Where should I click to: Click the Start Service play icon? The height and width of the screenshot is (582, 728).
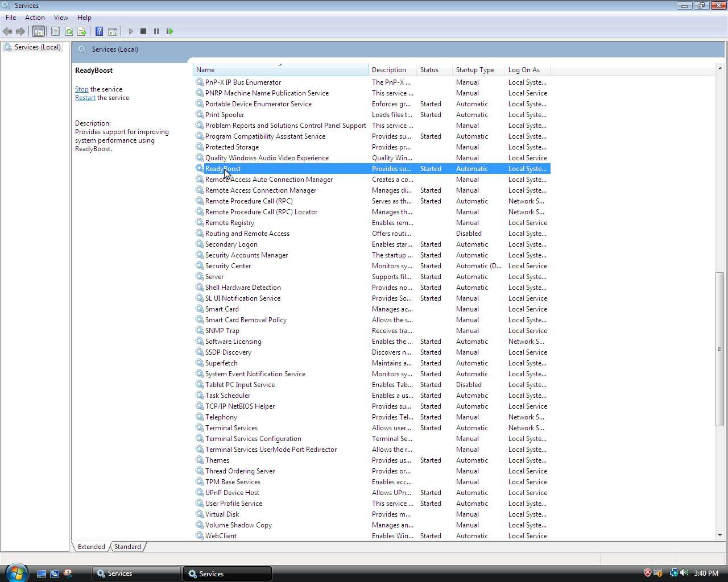[x=131, y=31]
